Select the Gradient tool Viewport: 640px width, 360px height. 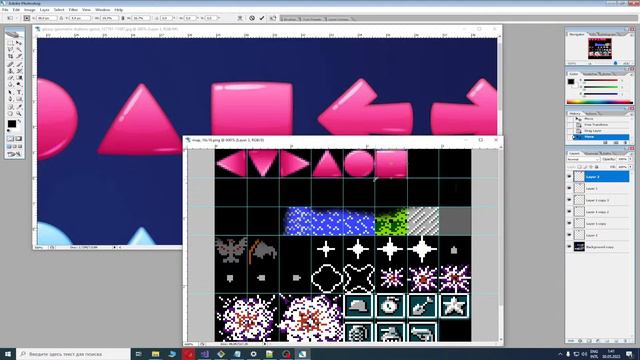(19, 78)
